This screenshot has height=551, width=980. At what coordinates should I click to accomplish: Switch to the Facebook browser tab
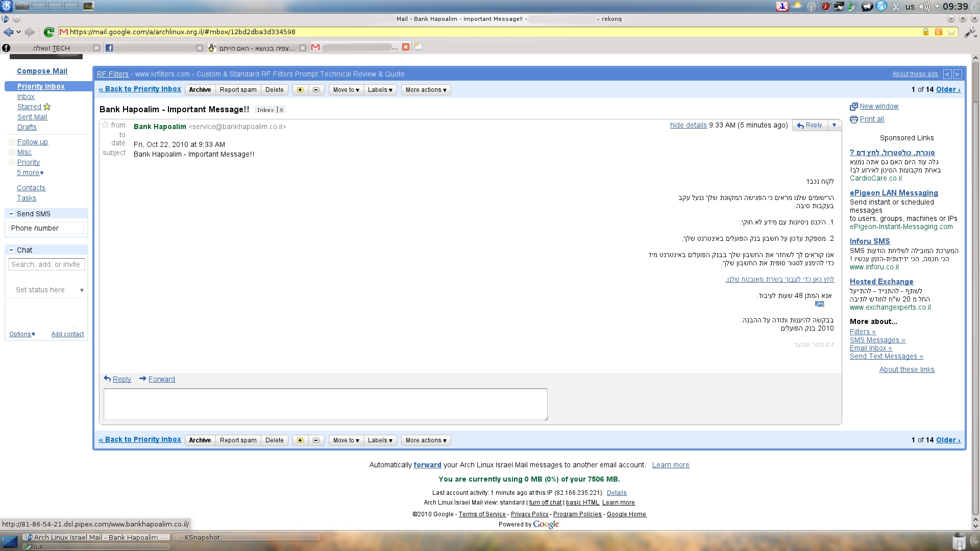(153, 48)
